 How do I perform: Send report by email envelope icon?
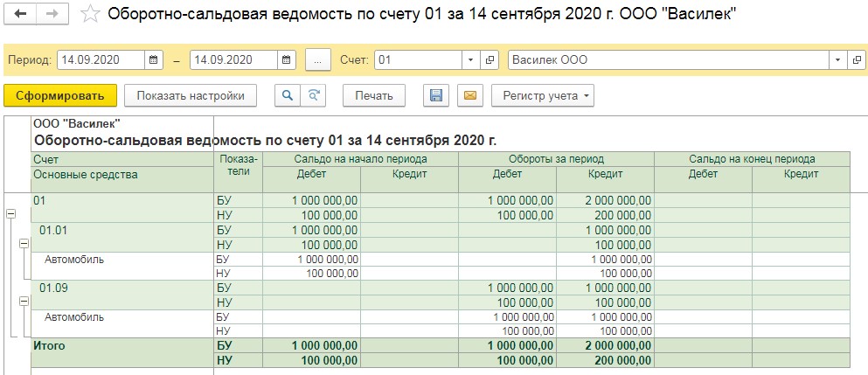pos(470,95)
